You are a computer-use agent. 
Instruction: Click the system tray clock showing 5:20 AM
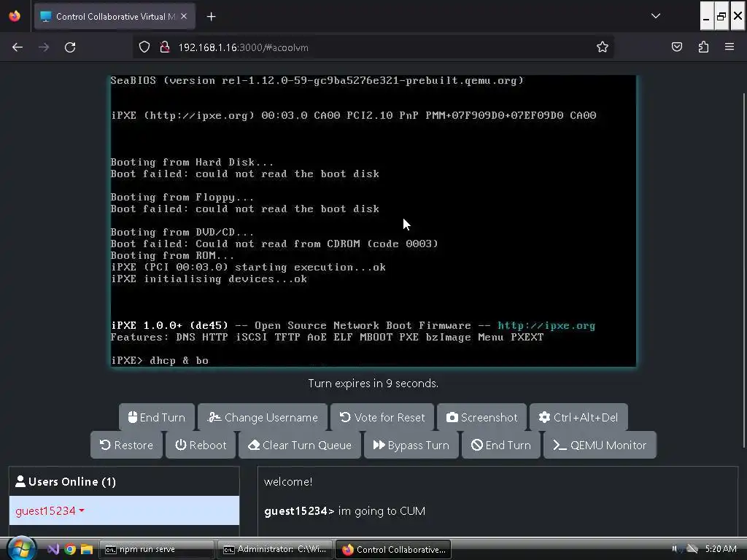[x=720, y=548]
